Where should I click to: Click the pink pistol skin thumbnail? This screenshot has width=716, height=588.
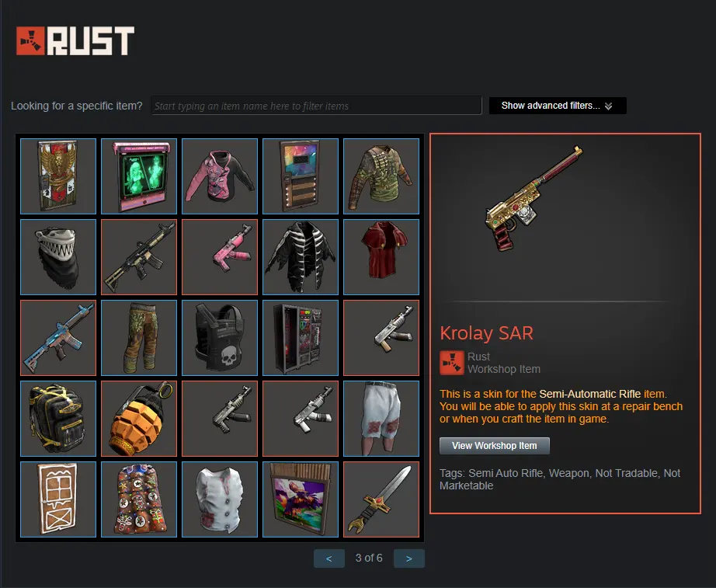click(x=220, y=257)
